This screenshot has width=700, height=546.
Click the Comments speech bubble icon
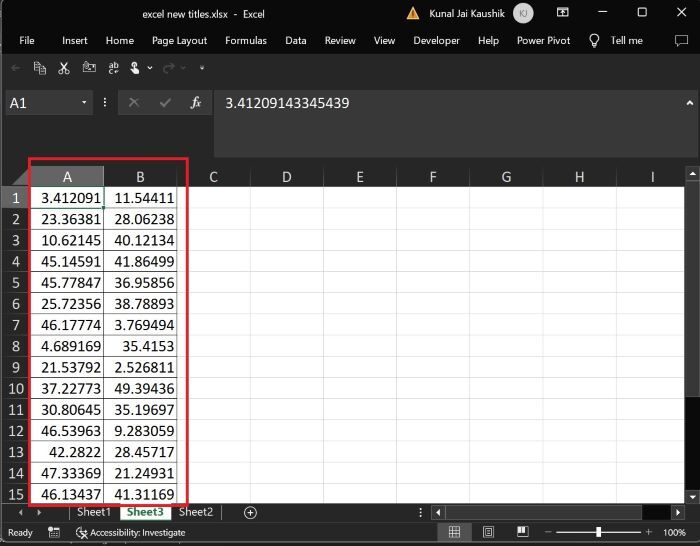[681, 41]
